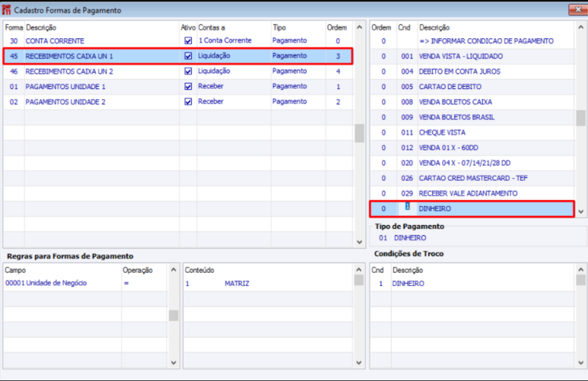The height and width of the screenshot is (381, 588).
Task: Click the application icon in title bar
Action: point(7,10)
